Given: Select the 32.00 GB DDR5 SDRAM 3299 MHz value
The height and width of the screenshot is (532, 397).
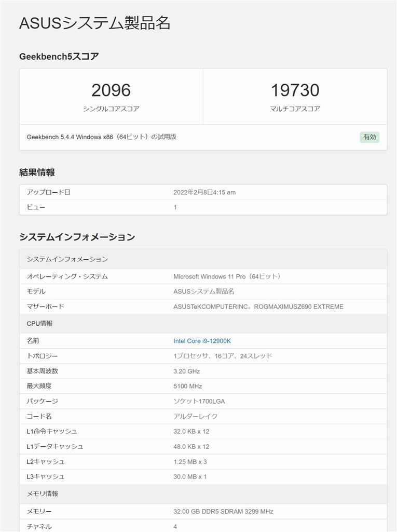Looking at the screenshot, I should pos(223,511).
